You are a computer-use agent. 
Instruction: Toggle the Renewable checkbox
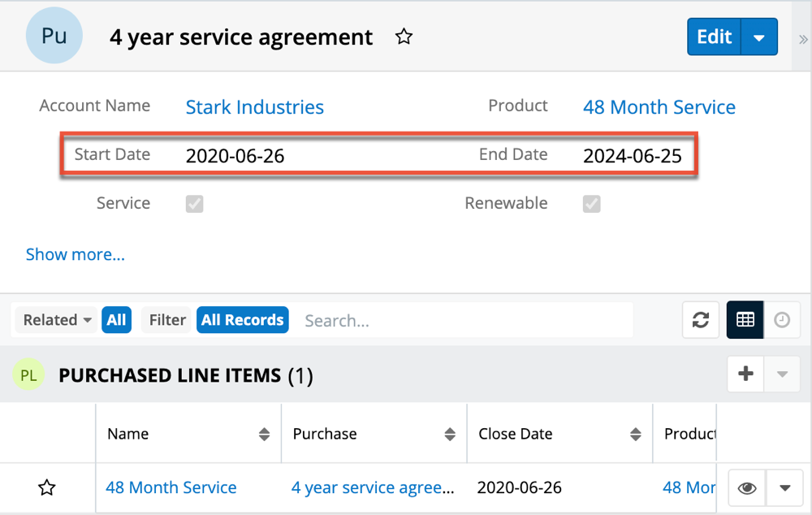[x=592, y=204]
